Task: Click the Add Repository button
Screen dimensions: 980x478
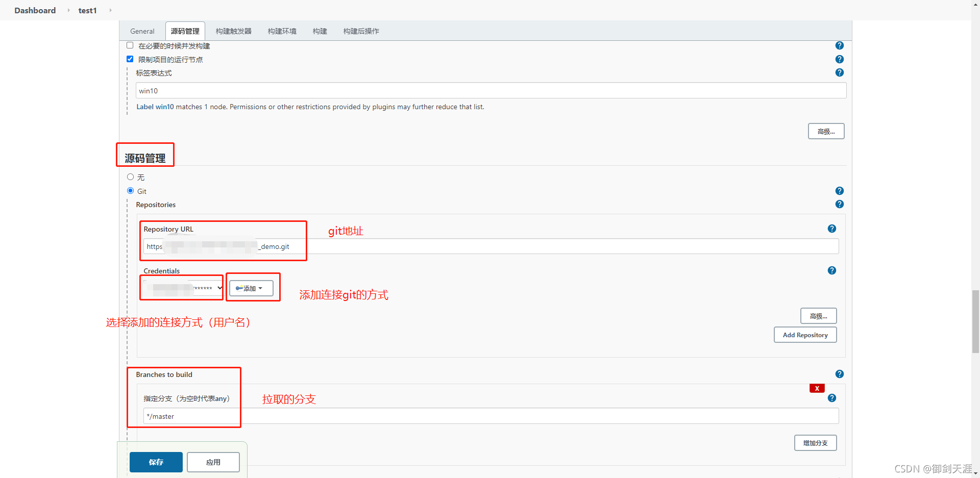Action: pyautogui.click(x=805, y=335)
